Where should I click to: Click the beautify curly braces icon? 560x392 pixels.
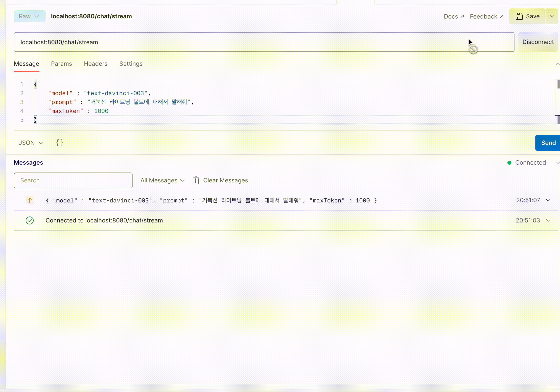pyautogui.click(x=60, y=143)
